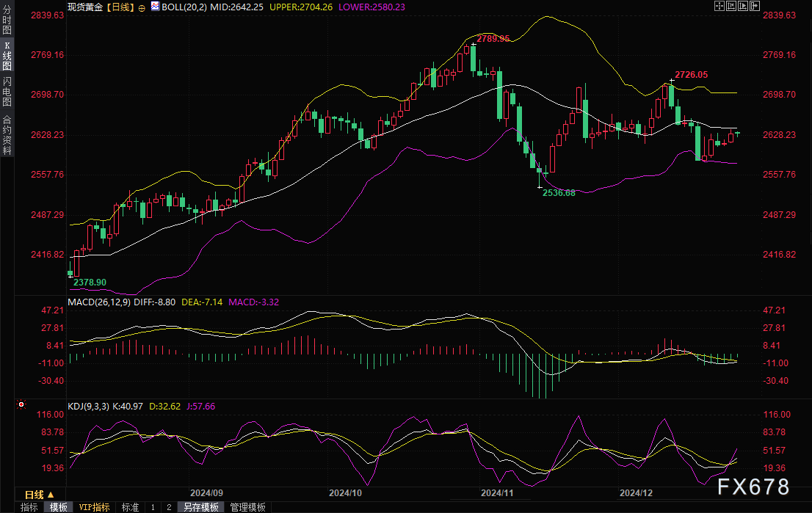812x513 pixels.
Task: Open 管理模板 template manager
Action: tap(248, 507)
